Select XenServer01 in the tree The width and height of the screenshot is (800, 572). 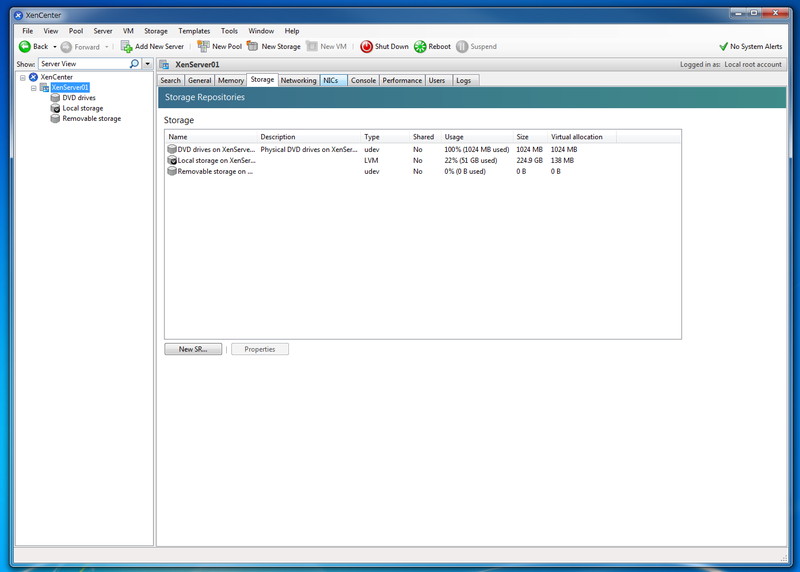(70, 88)
